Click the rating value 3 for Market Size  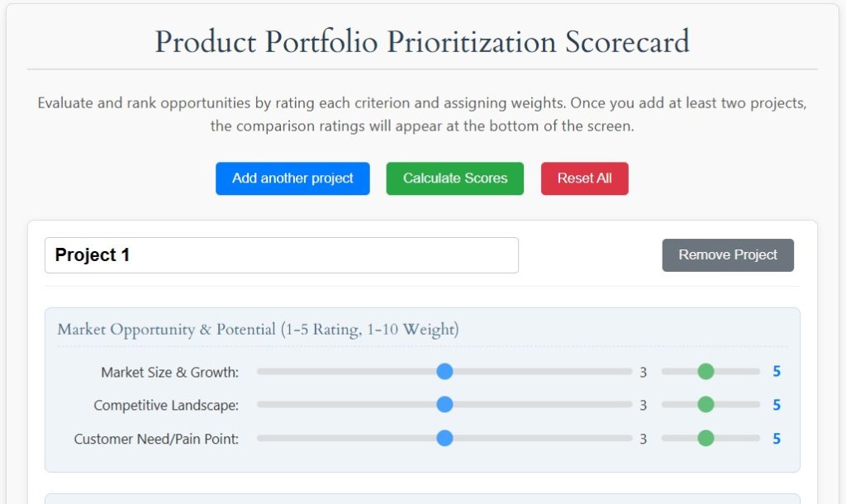[643, 373]
